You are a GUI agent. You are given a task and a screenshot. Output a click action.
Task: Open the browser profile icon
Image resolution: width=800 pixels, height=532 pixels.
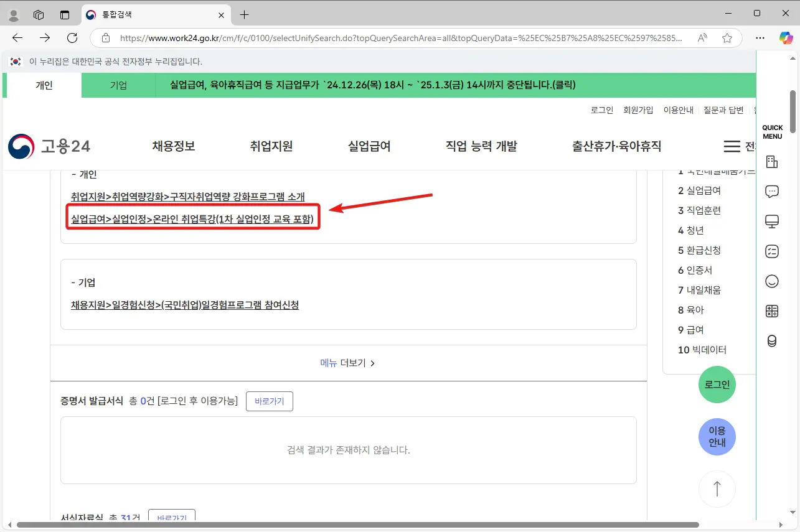pyautogui.click(x=13, y=14)
